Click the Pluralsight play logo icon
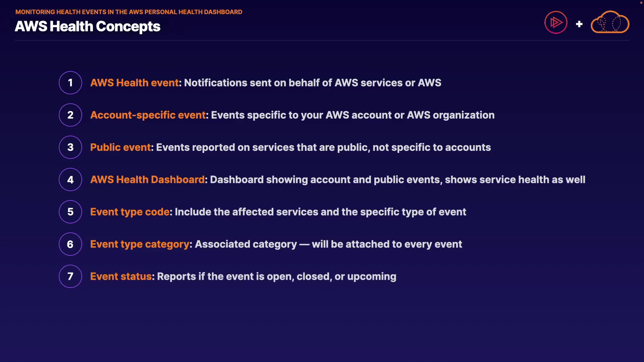 tap(556, 22)
